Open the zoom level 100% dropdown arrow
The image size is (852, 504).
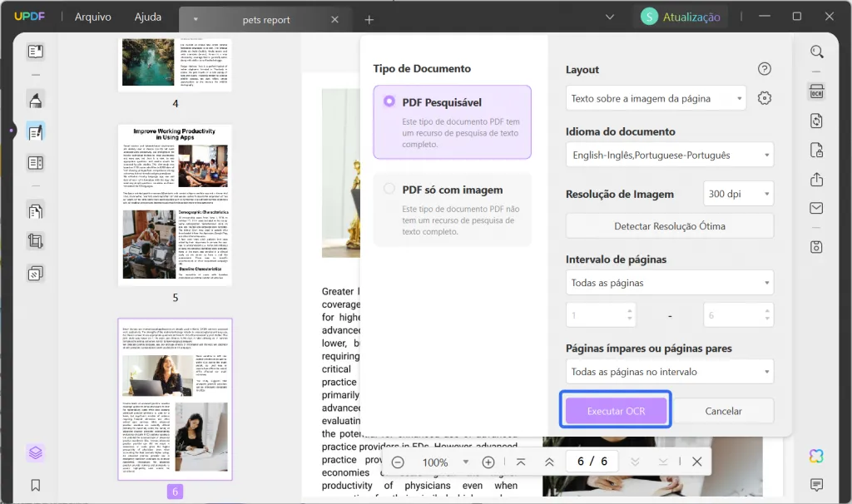point(466,462)
